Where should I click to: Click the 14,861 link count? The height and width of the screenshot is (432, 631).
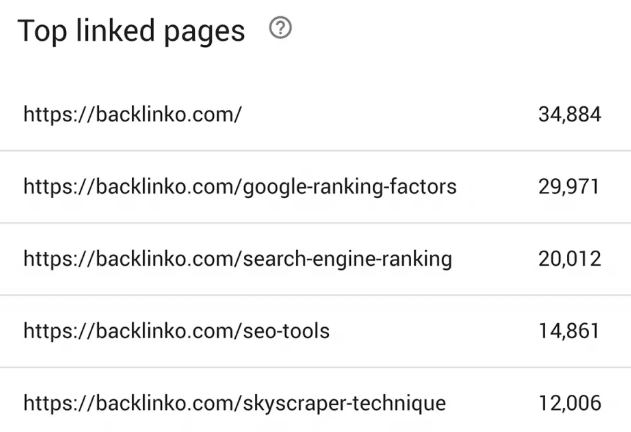(569, 331)
